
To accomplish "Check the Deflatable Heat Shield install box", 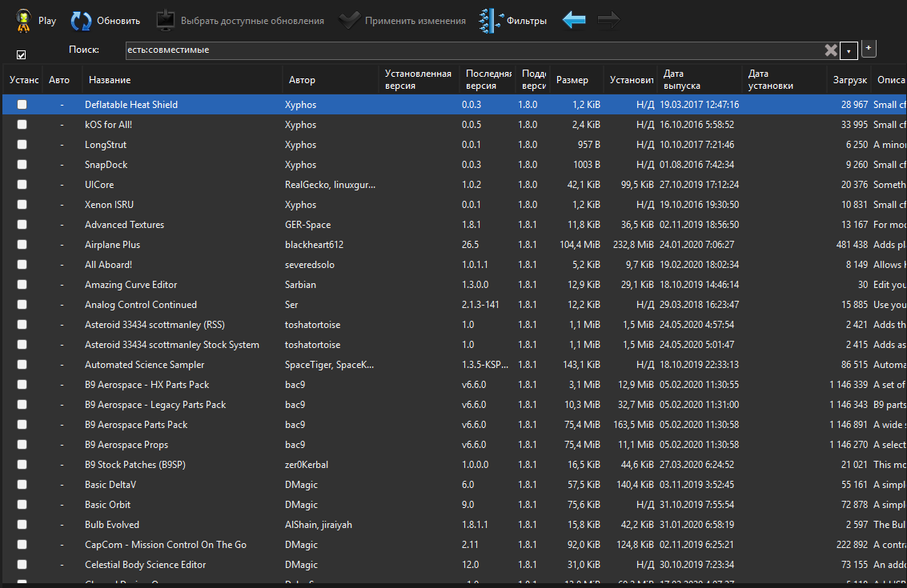I will (x=22, y=105).
